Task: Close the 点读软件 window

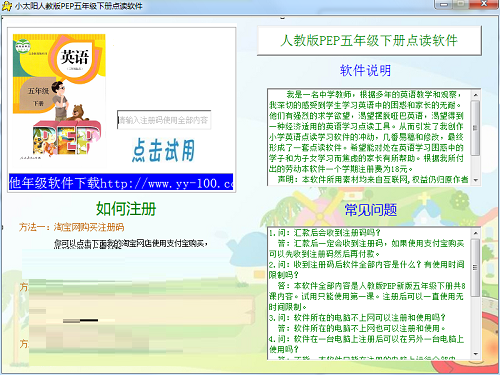Action: point(484,4)
